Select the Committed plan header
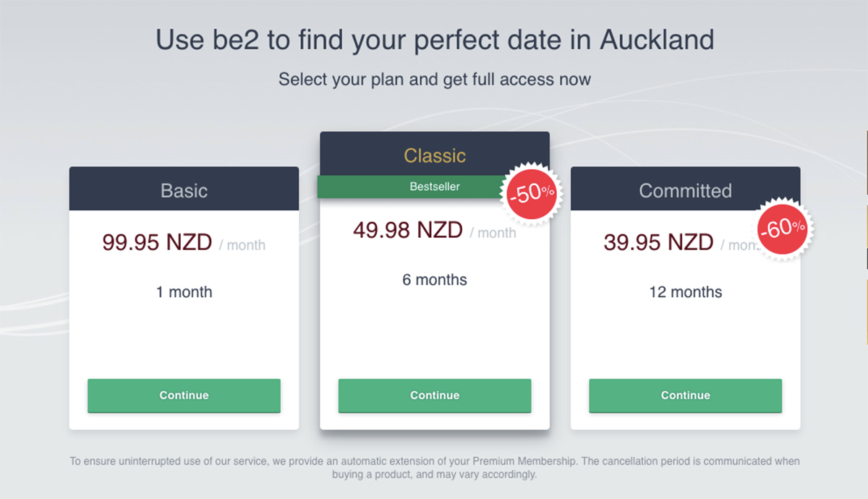The image size is (868, 499). (685, 190)
